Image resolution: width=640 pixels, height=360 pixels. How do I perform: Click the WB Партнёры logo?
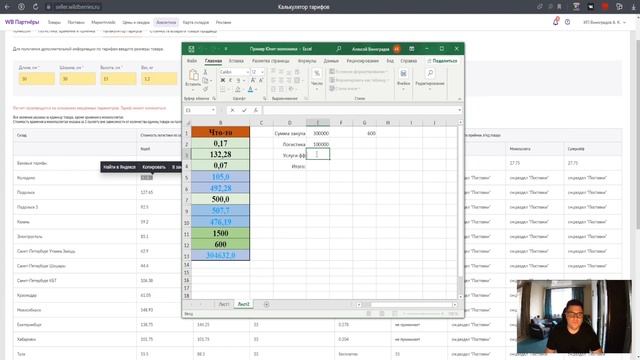(22, 22)
